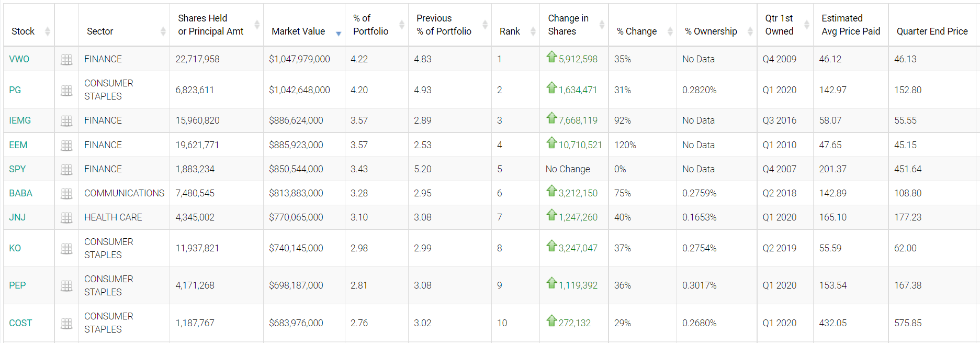980x343 pixels.
Task: Open the BABA stock link
Action: tap(21, 193)
